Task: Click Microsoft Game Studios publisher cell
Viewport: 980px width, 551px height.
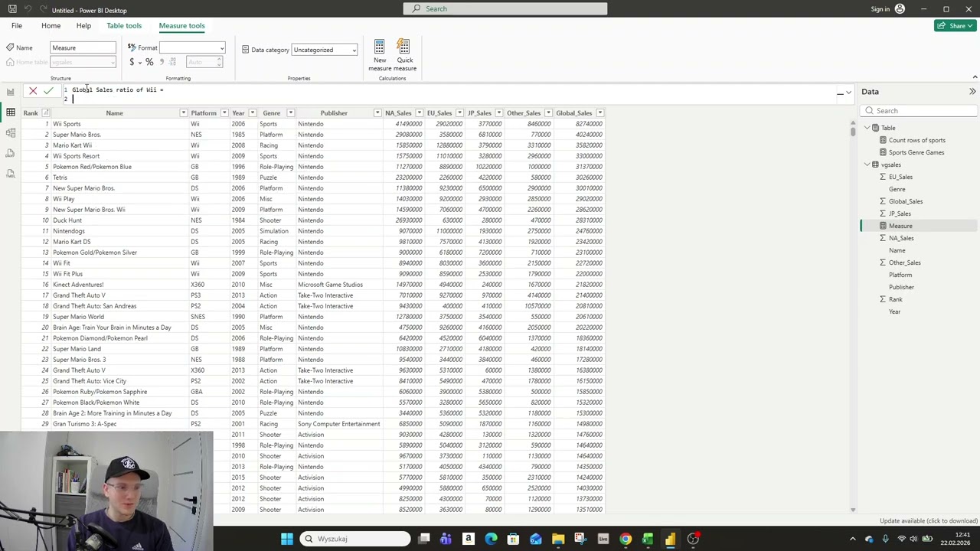Action: (x=330, y=285)
